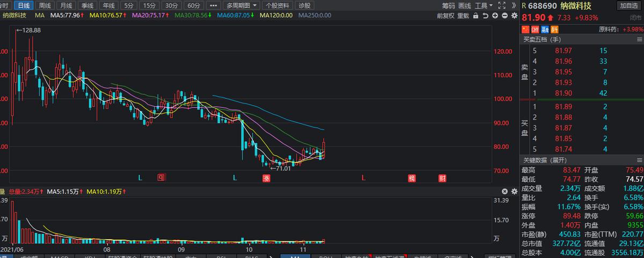Click the 科 STAR board badge
Viewport: 644px width, 258px height.
[553, 29]
